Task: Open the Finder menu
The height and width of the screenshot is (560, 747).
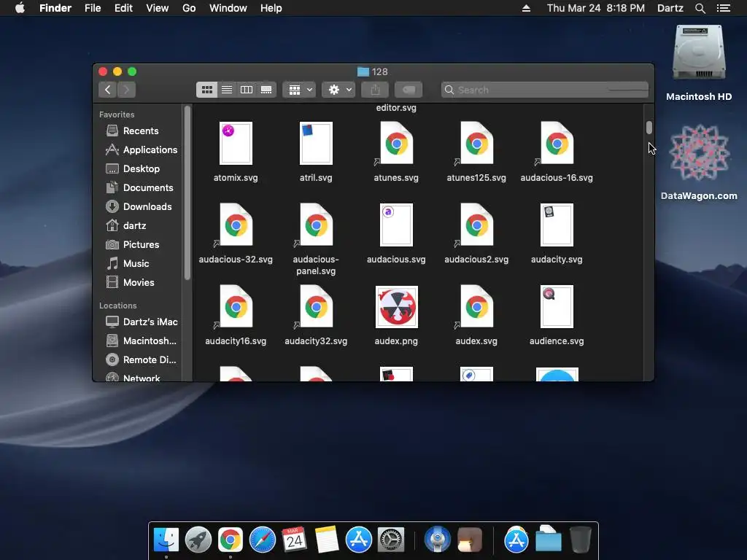Action: click(55, 8)
